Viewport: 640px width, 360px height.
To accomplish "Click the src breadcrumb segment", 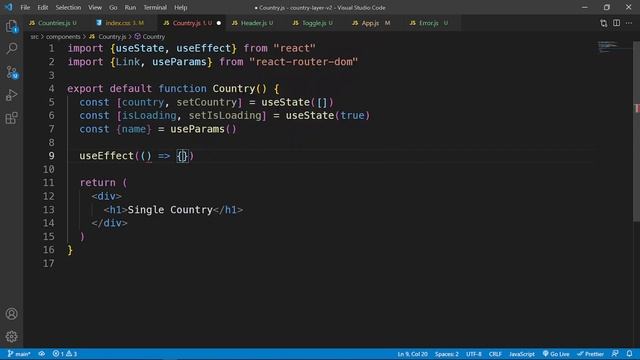I will pos(34,37).
